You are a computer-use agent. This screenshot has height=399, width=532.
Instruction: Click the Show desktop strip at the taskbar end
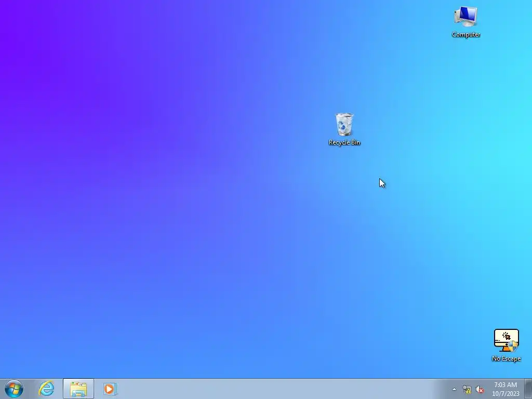click(528, 389)
